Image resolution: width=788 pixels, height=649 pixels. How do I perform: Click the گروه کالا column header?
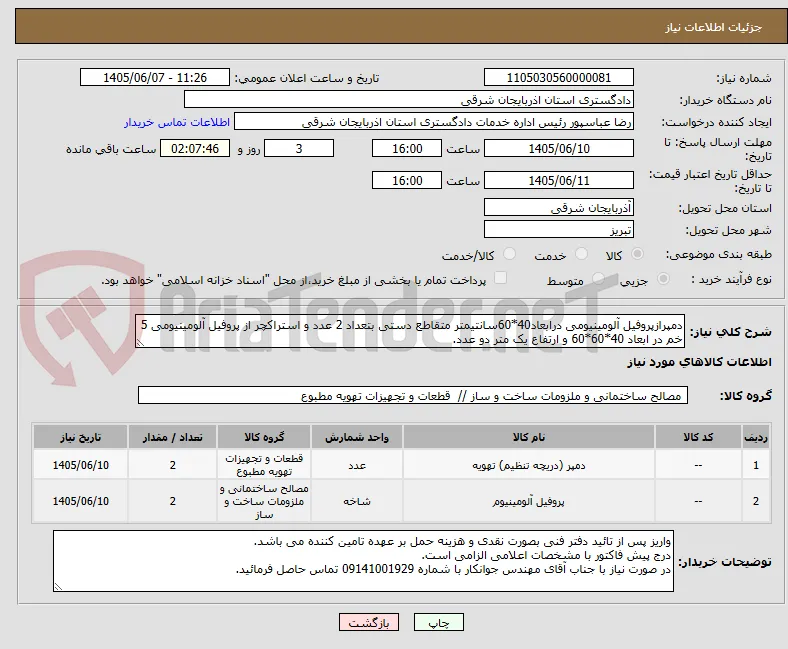click(x=264, y=437)
